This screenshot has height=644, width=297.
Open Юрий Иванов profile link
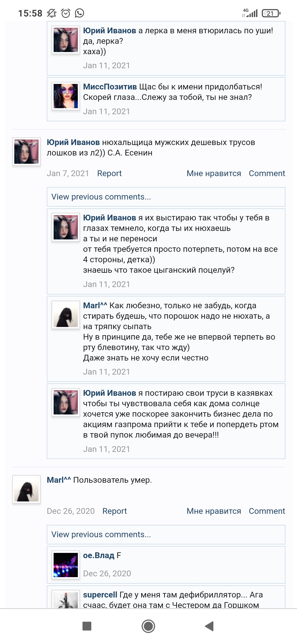click(x=73, y=142)
